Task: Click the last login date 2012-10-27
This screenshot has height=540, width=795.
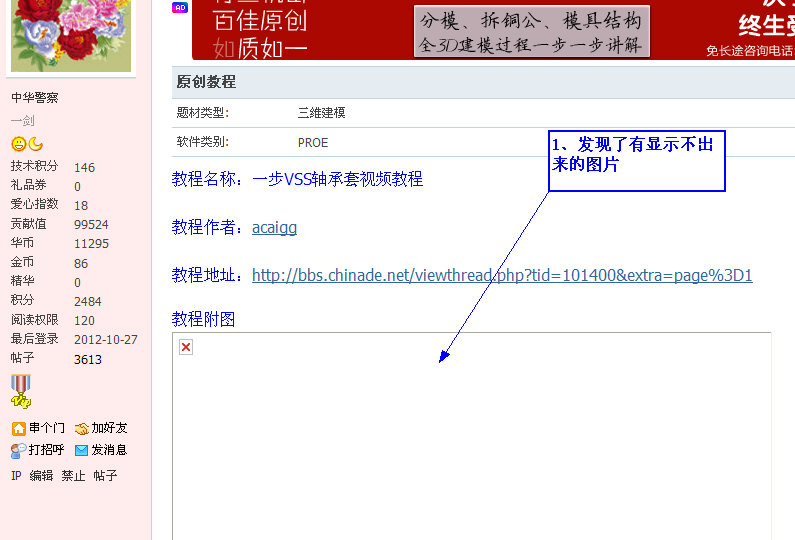Action: point(105,340)
